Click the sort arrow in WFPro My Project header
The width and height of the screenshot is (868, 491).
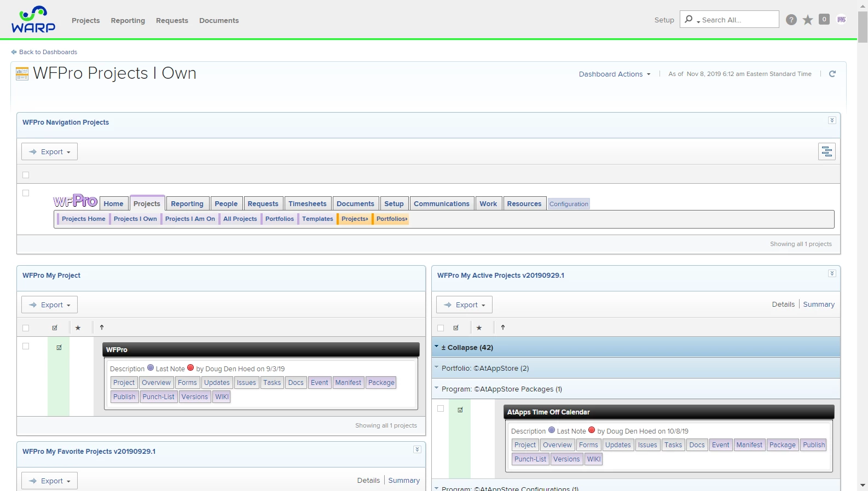[x=102, y=328]
